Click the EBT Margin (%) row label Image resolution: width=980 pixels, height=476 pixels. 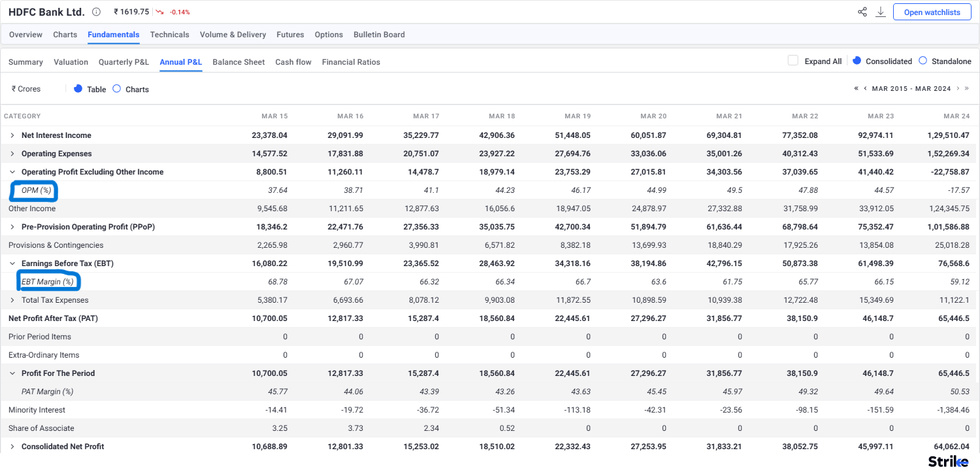(x=48, y=282)
